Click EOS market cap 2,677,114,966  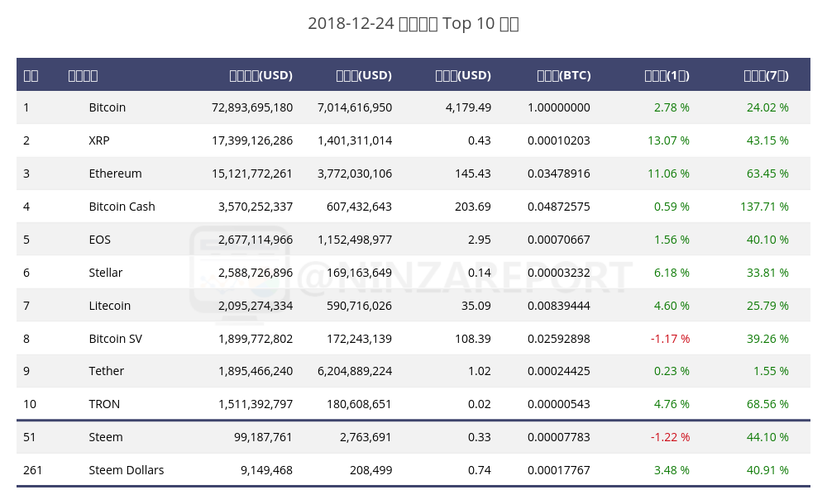(x=256, y=240)
